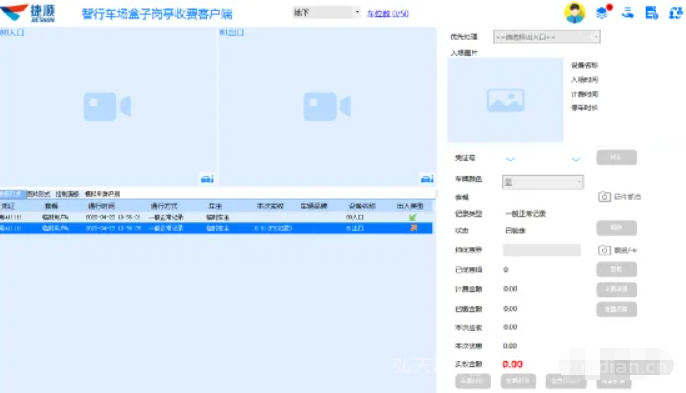Click the 通行时间 column header
Screen dimensions: 686x393
pyautogui.click(x=101, y=206)
